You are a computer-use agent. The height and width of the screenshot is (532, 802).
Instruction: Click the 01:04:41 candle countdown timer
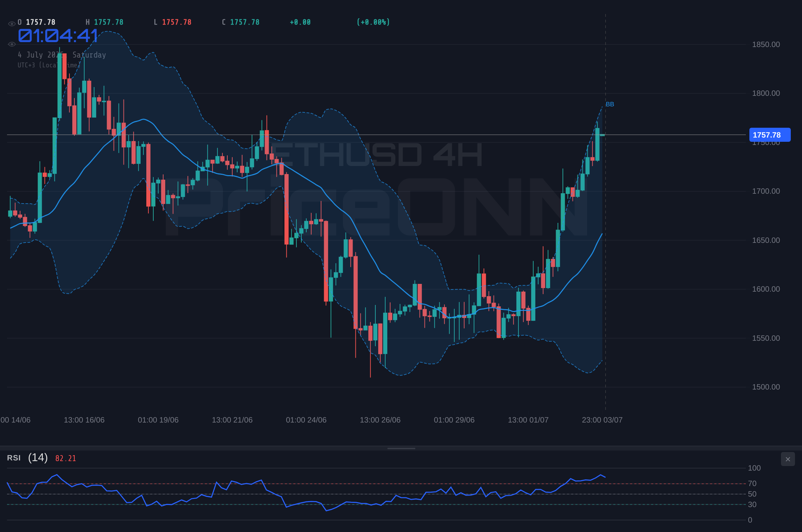click(x=58, y=36)
